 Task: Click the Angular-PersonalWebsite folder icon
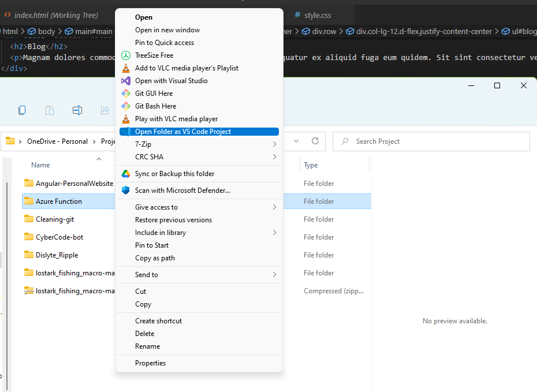29,183
